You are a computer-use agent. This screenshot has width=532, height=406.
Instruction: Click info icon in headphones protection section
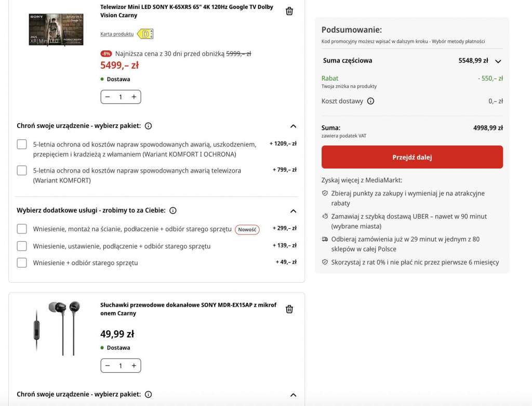pyautogui.click(x=149, y=394)
